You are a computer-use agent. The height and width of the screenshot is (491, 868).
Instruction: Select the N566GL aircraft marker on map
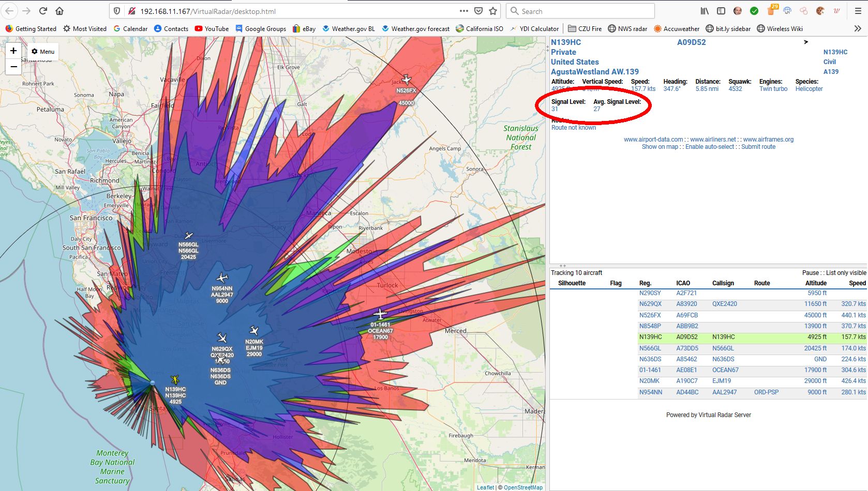tap(189, 236)
